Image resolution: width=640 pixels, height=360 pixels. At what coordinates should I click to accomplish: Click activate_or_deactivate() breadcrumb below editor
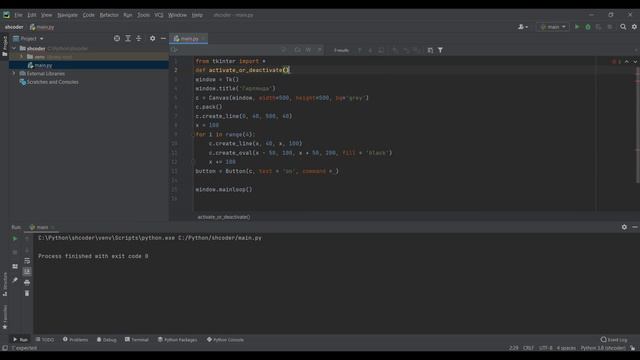click(x=224, y=217)
